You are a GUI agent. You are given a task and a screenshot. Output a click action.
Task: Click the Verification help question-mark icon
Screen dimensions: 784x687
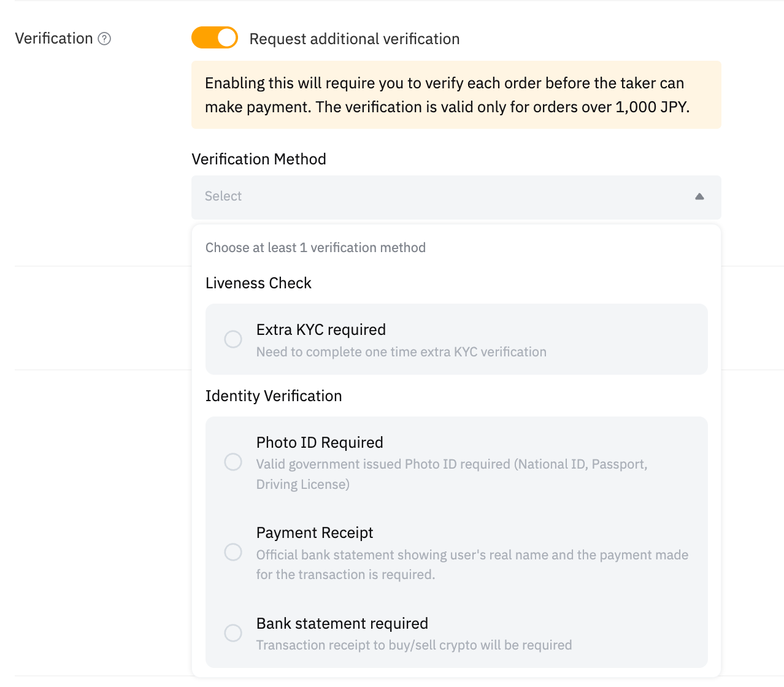point(105,39)
